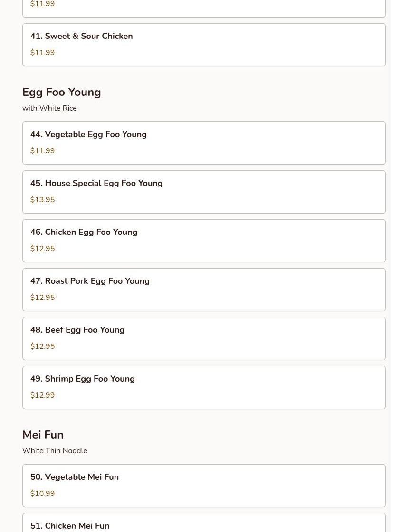Click the "White Thin Noodle" description

pyautogui.click(x=55, y=451)
